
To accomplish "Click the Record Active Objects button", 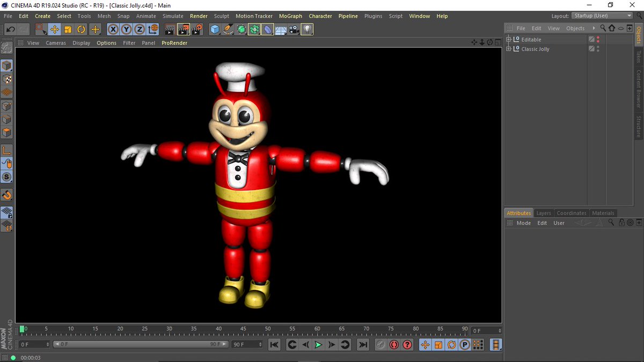I will pyautogui.click(x=380, y=345).
